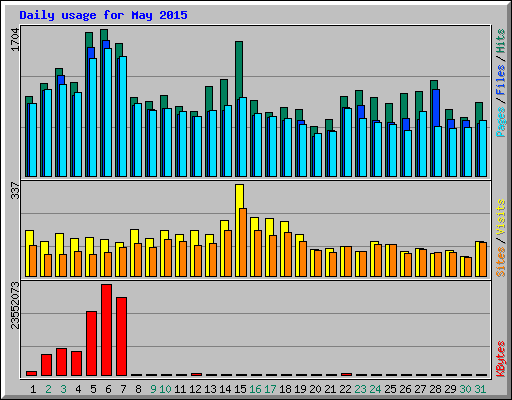Screen dimensions: 512x400
Task: Click the blue Files legend label
Action: pyautogui.click(x=501, y=80)
